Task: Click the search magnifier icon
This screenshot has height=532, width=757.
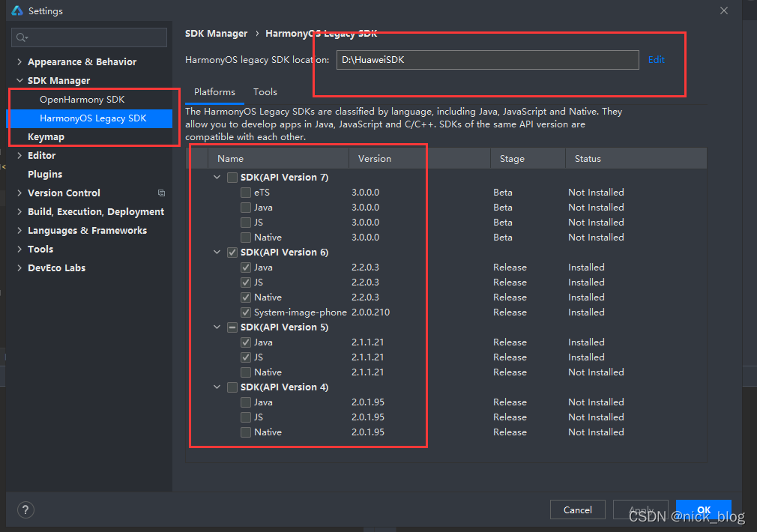Action: click(22, 37)
